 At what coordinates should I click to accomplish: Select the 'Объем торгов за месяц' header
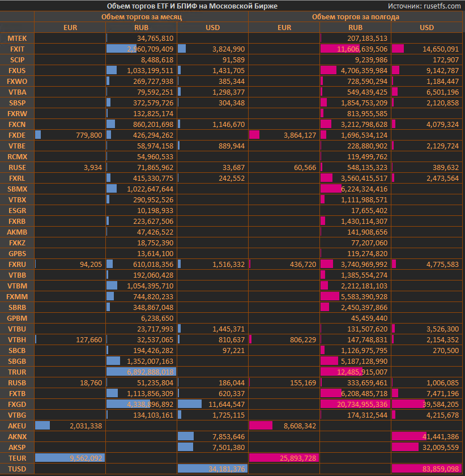(x=142, y=16)
